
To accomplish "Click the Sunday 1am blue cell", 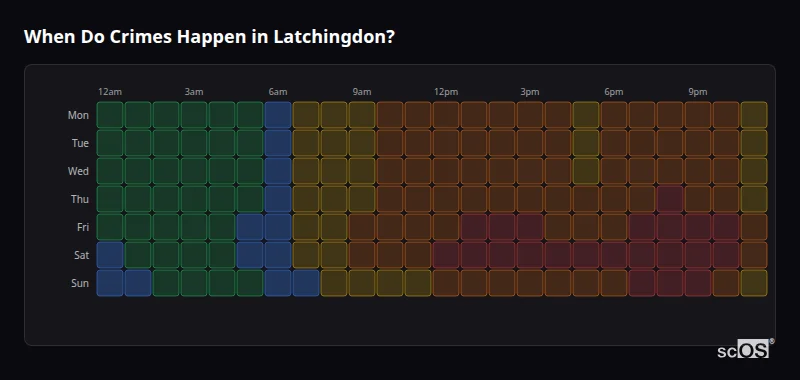I will click(x=138, y=283).
